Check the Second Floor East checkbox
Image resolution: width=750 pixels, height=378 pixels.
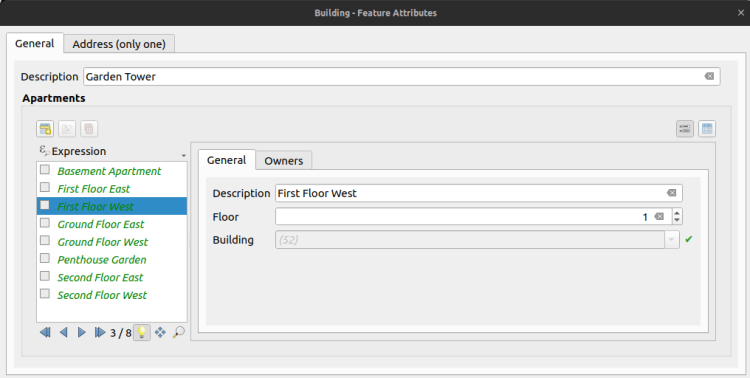pos(45,276)
